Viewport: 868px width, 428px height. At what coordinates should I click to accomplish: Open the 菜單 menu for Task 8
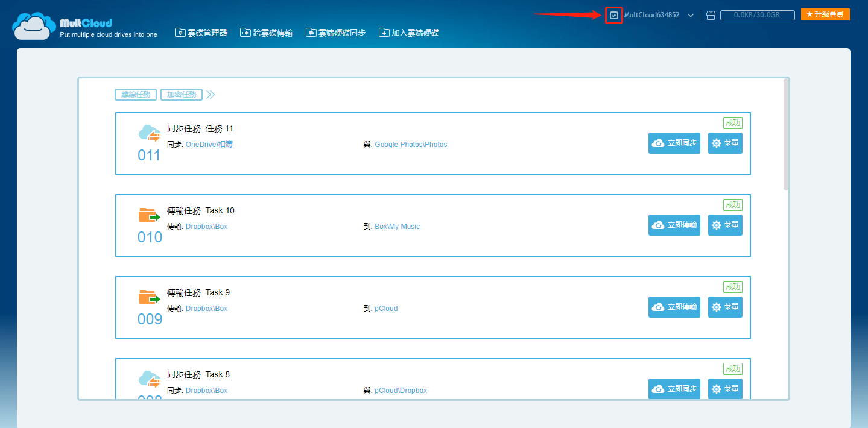(x=725, y=389)
